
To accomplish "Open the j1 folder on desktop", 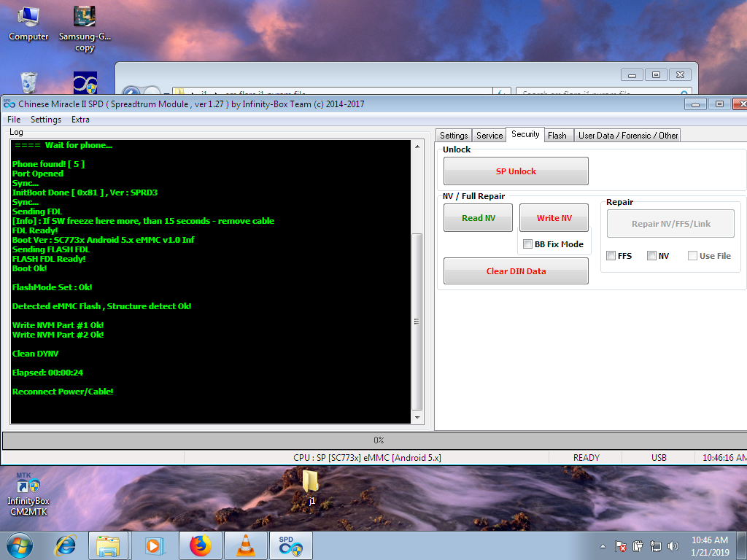I will (x=311, y=486).
